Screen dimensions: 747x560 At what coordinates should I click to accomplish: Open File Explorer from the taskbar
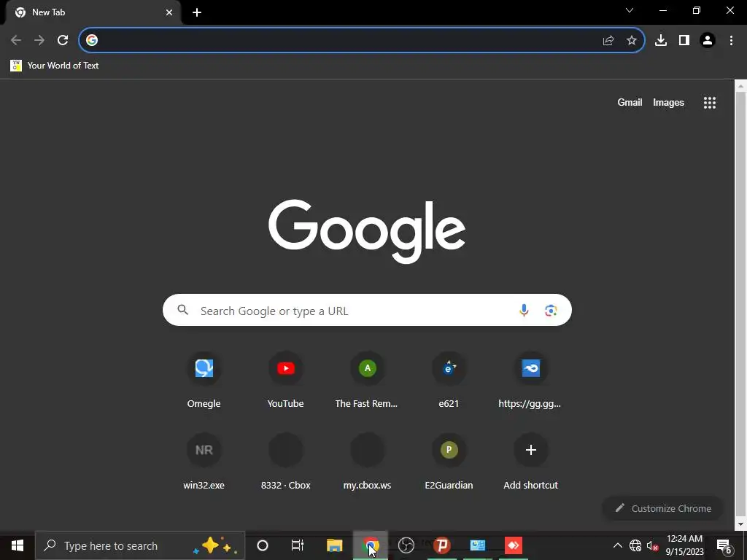tap(334, 545)
